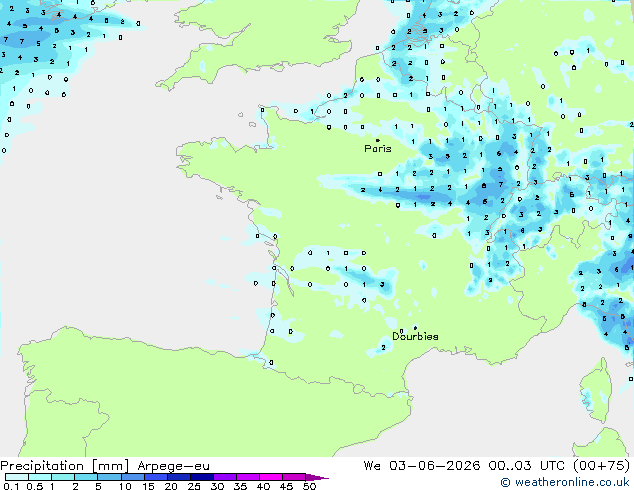Click the 'Precipitation [mm]' title text
634x490 pixels.
(x=65, y=466)
